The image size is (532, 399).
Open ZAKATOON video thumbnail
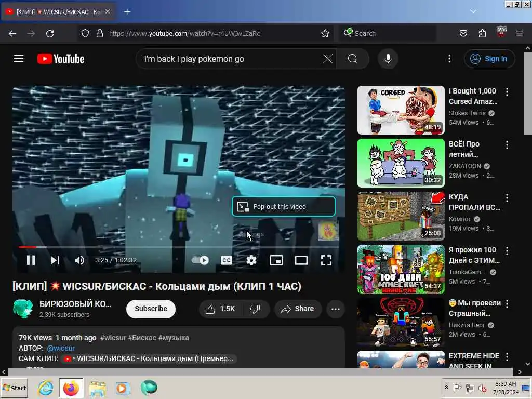401,163
